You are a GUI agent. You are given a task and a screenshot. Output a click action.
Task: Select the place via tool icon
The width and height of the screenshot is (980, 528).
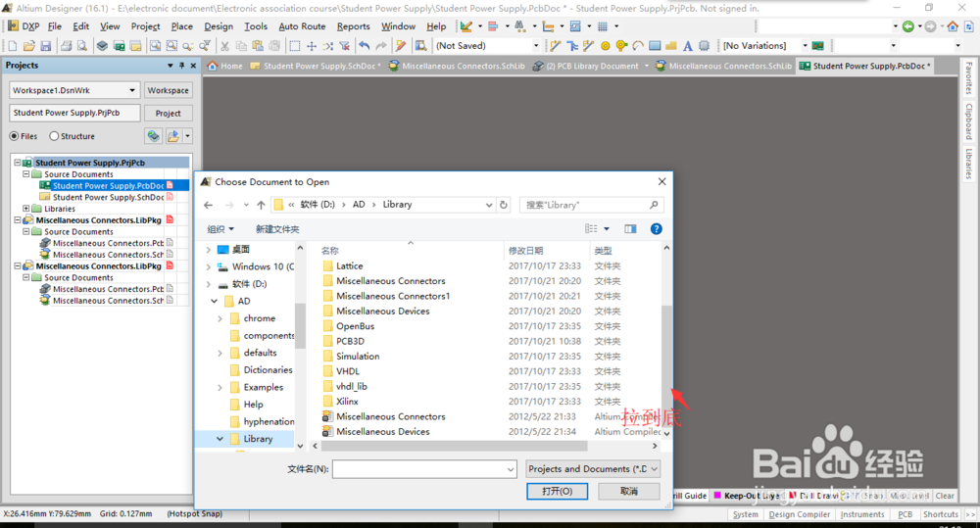tap(621, 46)
